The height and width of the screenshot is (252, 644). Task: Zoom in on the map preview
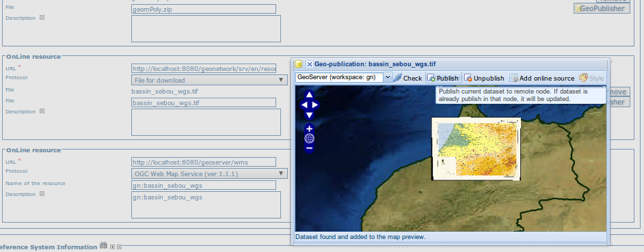click(x=309, y=129)
